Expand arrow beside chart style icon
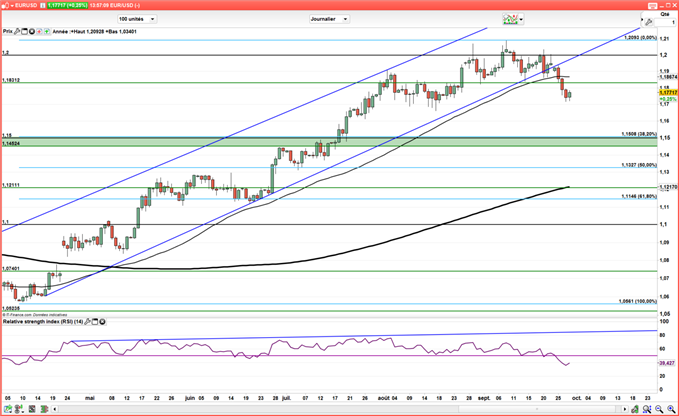The width and height of the screenshot is (679, 416). pyautogui.click(x=521, y=19)
